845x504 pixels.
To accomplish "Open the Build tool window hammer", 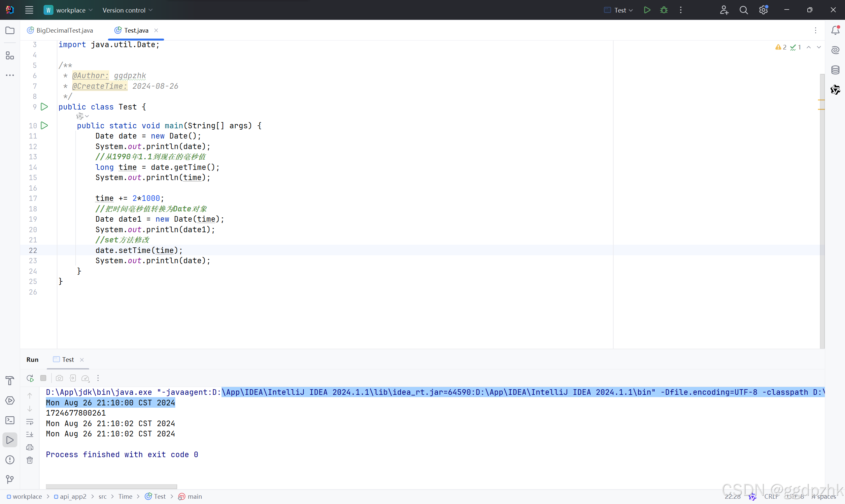I will coord(10,381).
